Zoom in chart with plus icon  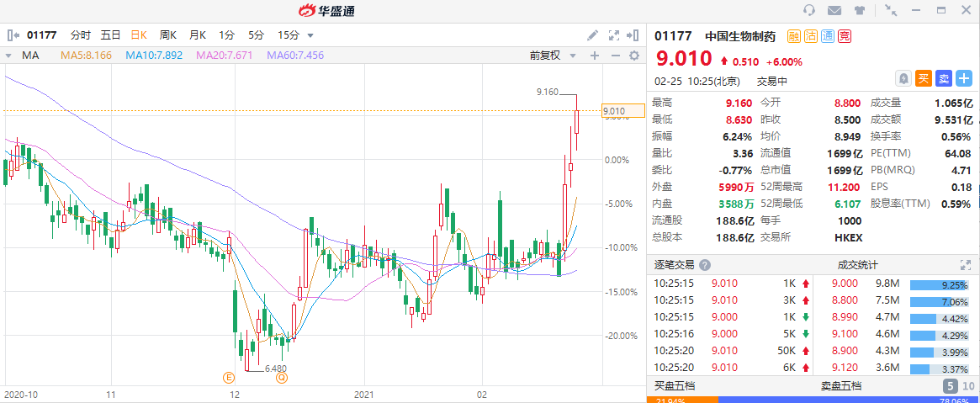point(595,55)
